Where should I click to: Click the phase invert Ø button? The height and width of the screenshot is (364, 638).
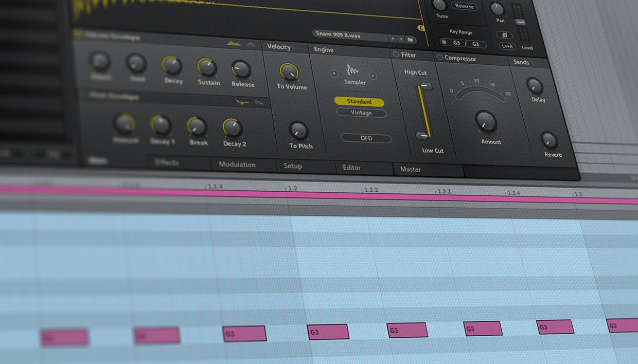coord(505,35)
